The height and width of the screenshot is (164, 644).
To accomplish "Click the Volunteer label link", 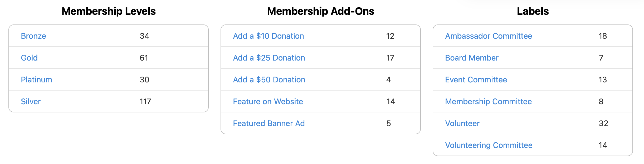I will point(462,123).
